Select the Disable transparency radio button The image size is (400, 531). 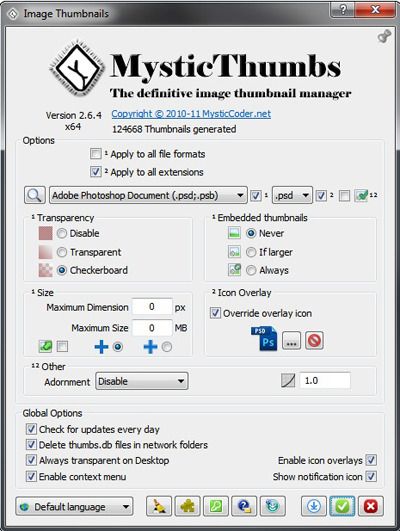click(62, 233)
